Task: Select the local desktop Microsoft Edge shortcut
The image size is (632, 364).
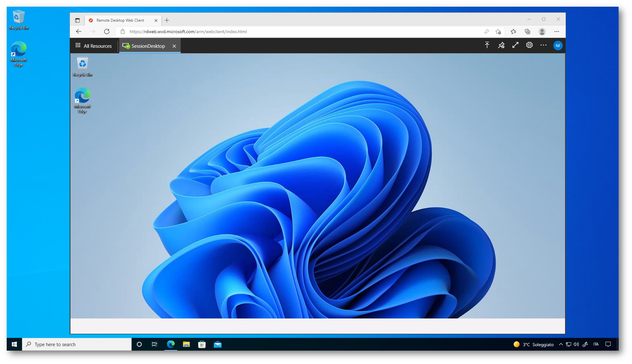Action: [x=19, y=54]
